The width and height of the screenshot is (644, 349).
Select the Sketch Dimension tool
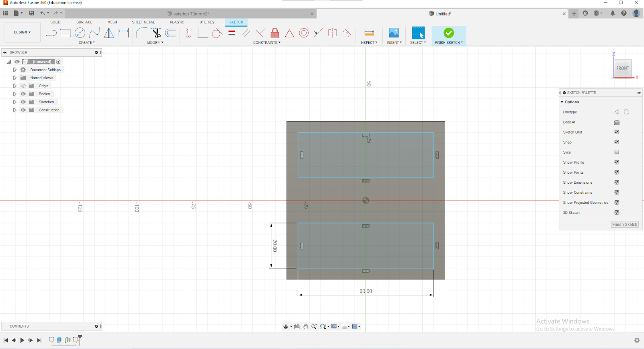point(124,33)
